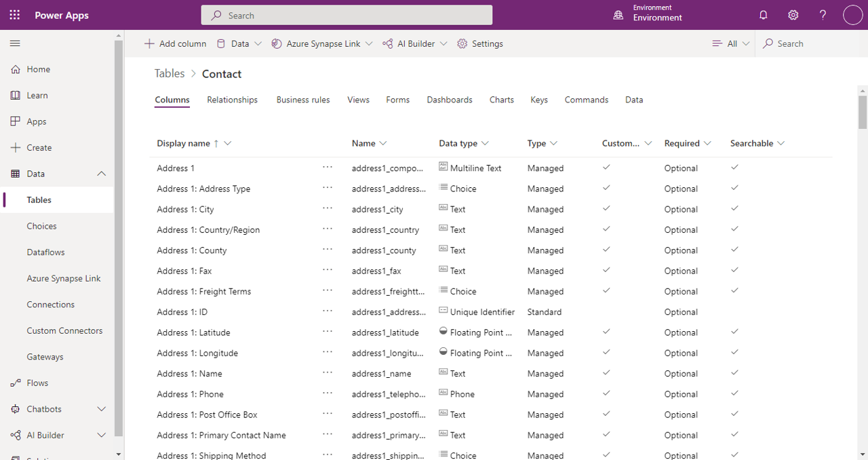Open the All filter dropdown

[x=731, y=43]
